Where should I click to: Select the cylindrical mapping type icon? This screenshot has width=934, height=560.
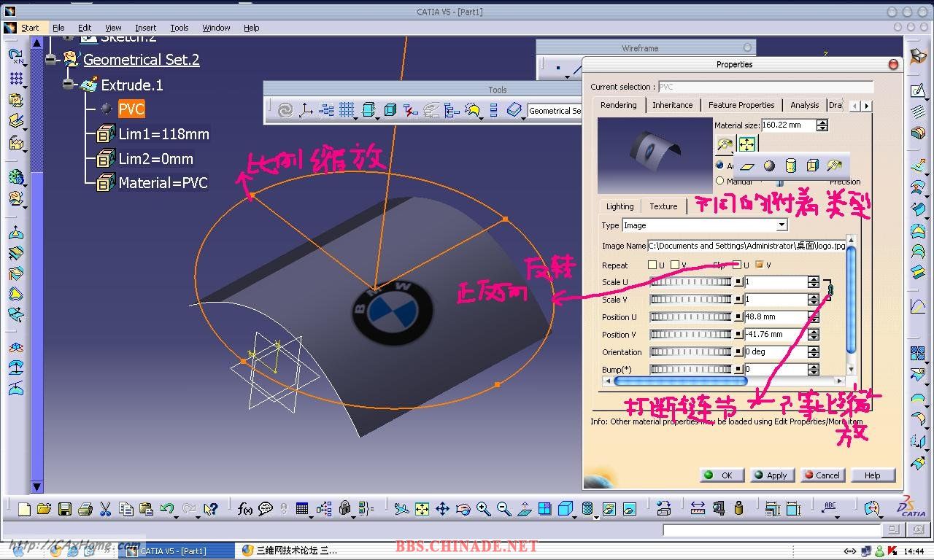791,166
